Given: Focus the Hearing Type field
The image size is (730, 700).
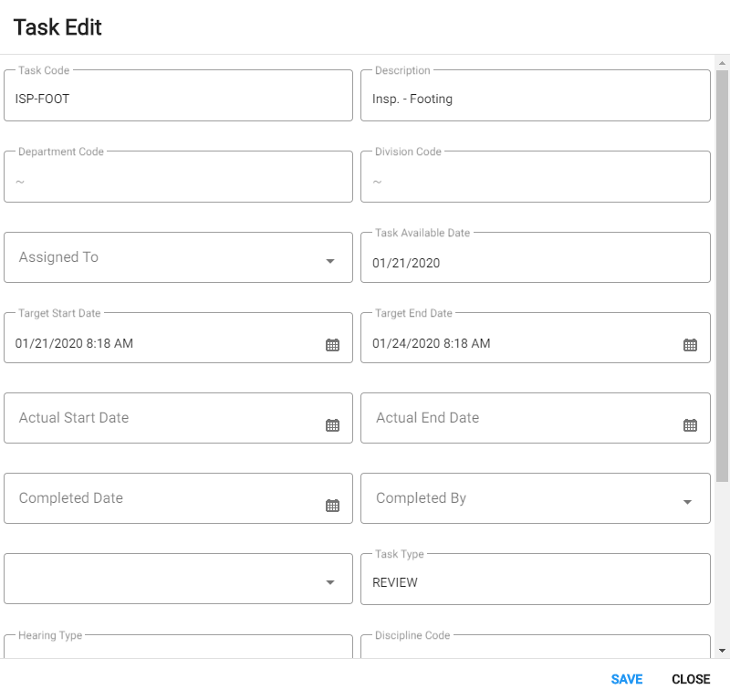Looking at the screenshot, I should coord(178,646).
